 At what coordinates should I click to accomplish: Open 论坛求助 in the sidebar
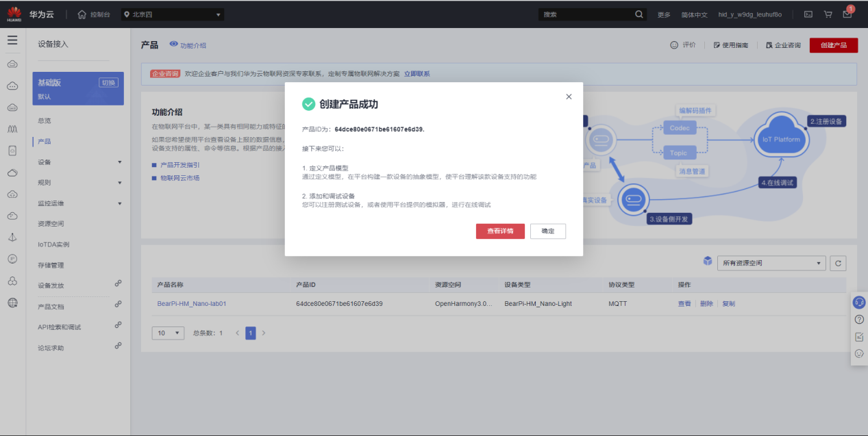pos(51,348)
